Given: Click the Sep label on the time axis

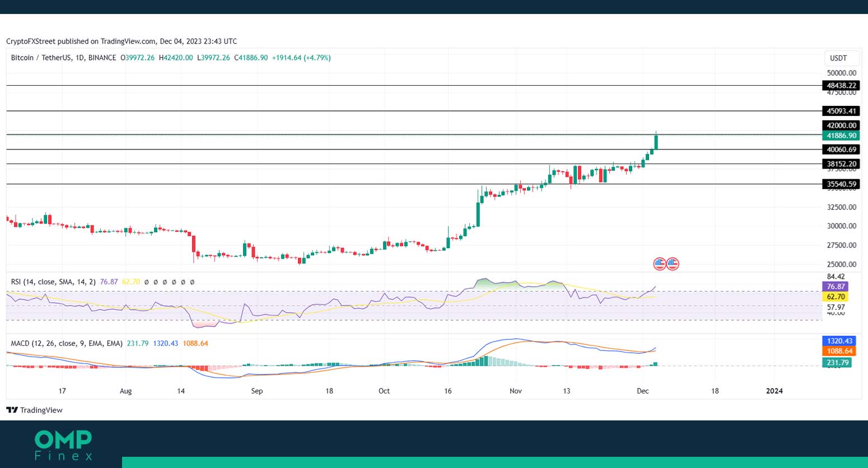Looking at the screenshot, I should click(x=257, y=391).
